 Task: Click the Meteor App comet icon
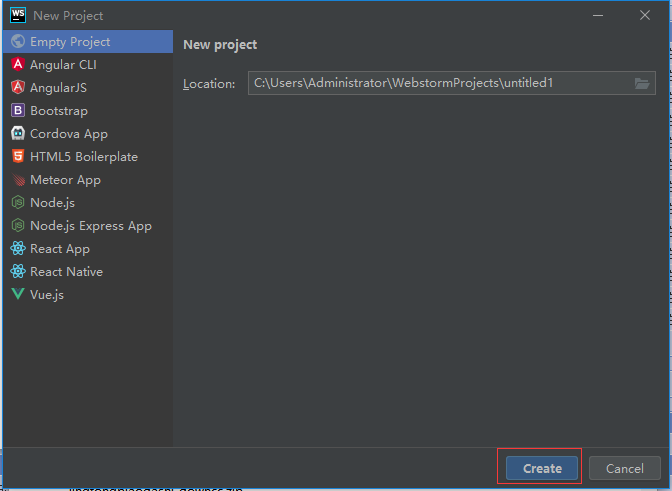point(18,180)
